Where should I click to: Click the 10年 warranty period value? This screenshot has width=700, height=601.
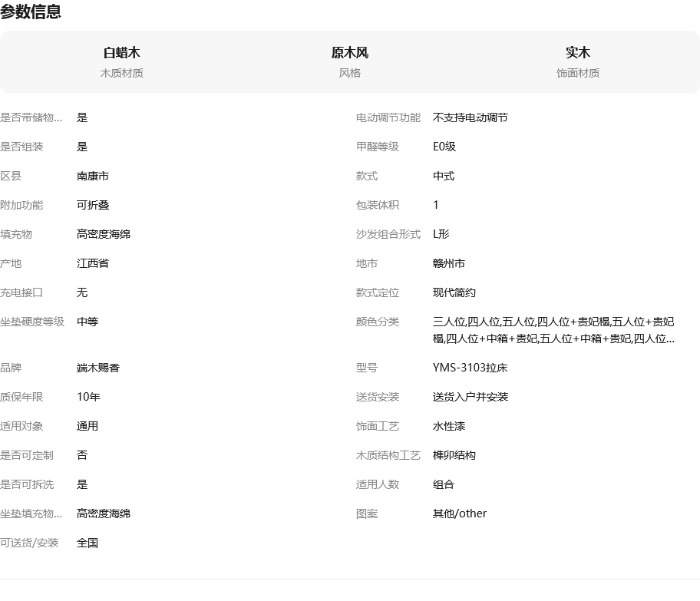[88, 397]
